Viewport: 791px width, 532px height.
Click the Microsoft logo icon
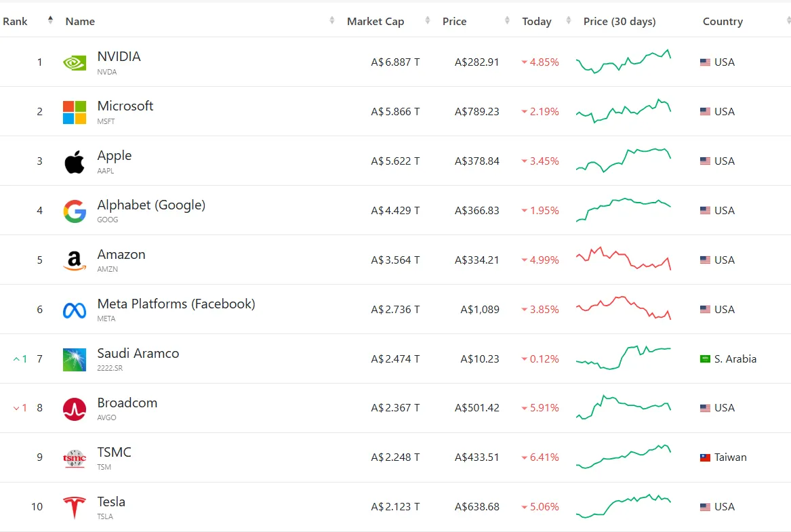click(75, 112)
